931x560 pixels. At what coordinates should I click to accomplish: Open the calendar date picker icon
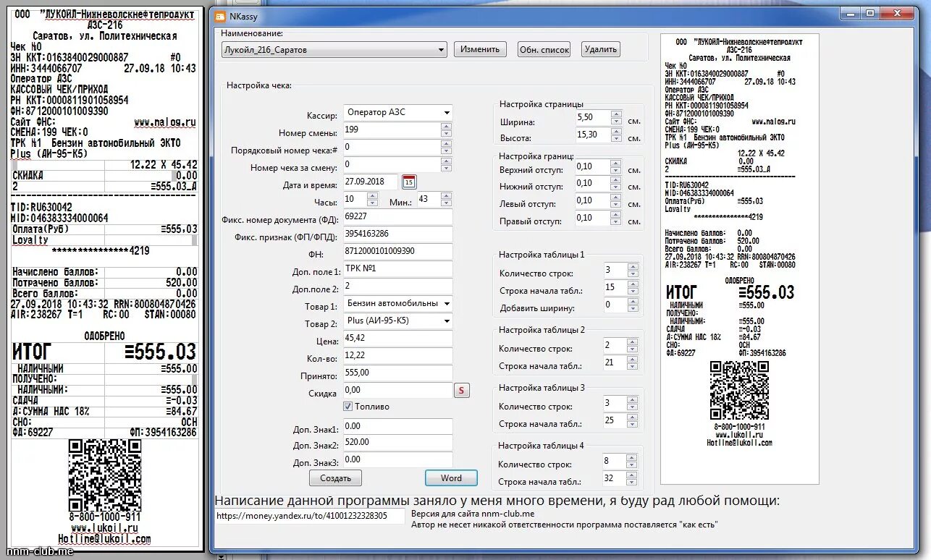coord(409,182)
